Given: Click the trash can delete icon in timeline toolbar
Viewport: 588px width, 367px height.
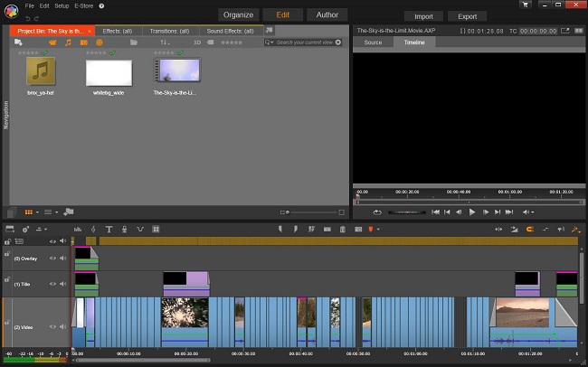Looking at the screenshot, I should pyautogui.click(x=343, y=230).
